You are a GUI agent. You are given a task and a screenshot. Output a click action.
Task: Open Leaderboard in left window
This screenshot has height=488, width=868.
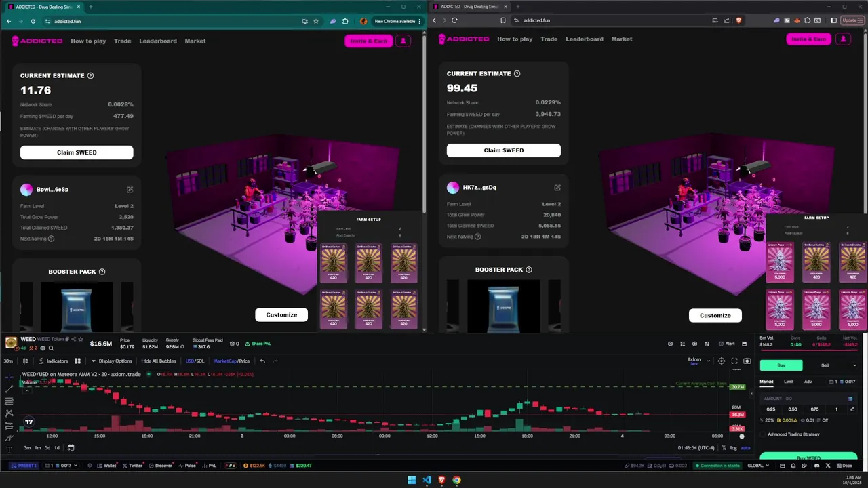point(158,41)
